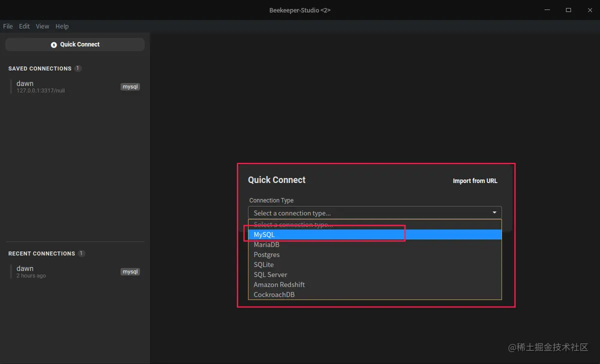Click the Quick Connect dialog title
Screen dimensions: 600x364
(x=276, y=180)
